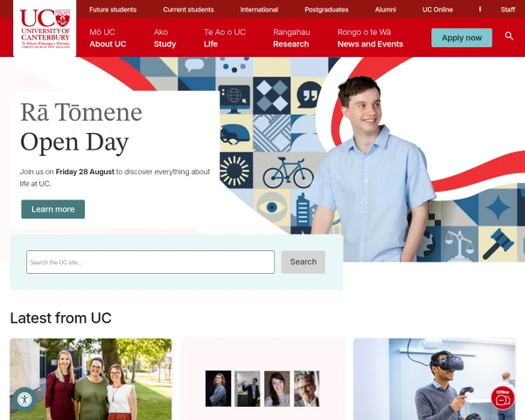525x420 pixels.
Task: Click the University of Canterbury logo
Action: point(45,29)
